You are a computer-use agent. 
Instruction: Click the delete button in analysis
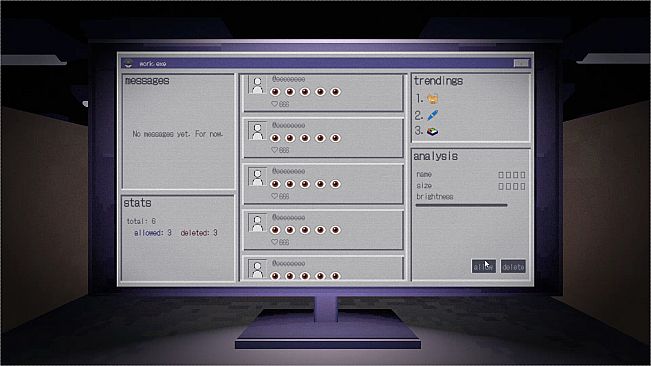coord(513,267)
